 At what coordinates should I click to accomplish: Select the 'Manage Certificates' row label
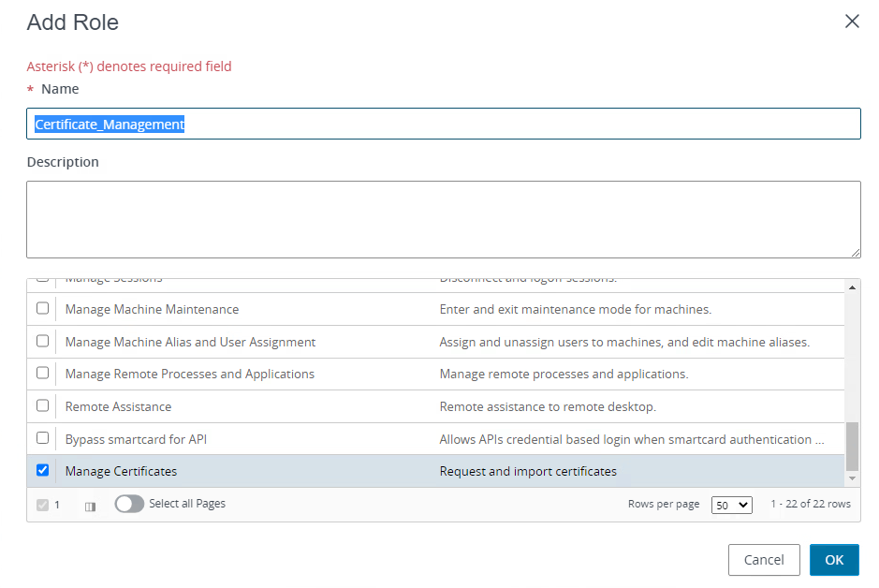[x=121, y=471]
